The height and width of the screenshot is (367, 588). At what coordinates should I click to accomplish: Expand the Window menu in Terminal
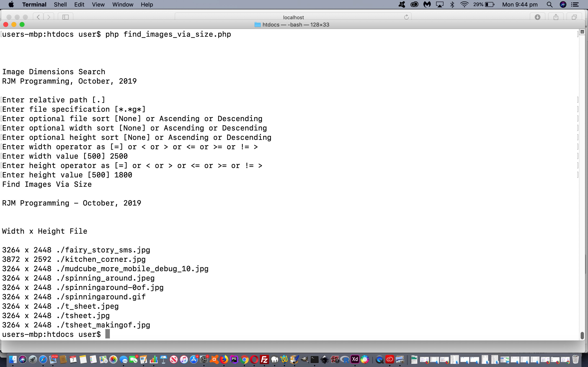tap(123, 5)
